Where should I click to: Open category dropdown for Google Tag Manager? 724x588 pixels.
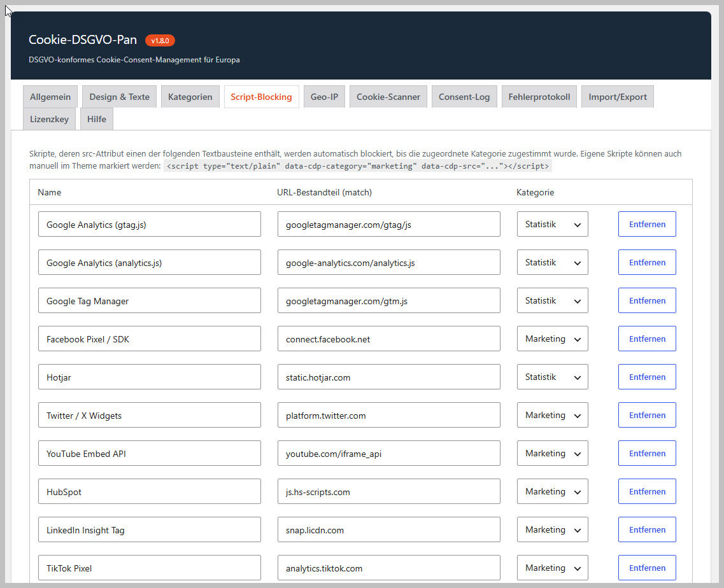tap(552, 300)
